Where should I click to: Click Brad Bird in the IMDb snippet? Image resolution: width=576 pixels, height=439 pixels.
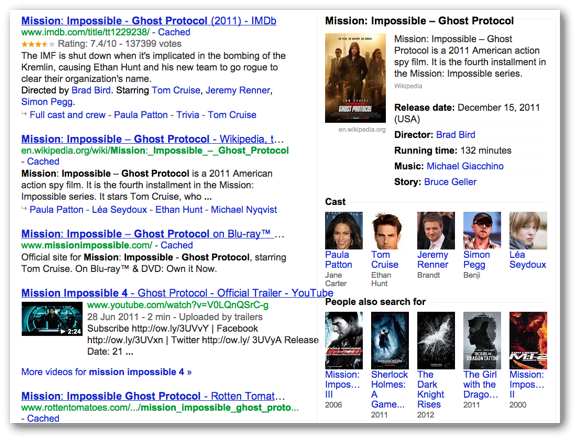tap(91, 90)
